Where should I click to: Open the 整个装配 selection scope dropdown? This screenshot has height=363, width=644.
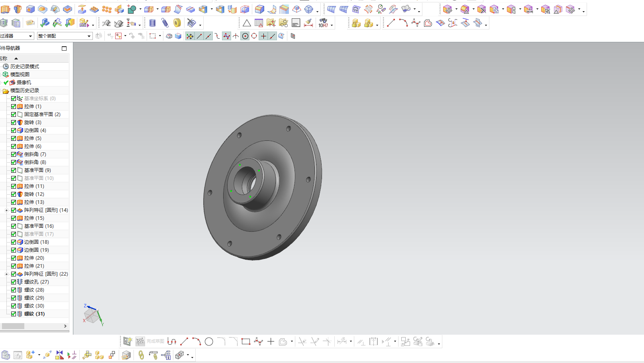coord(65,36)
